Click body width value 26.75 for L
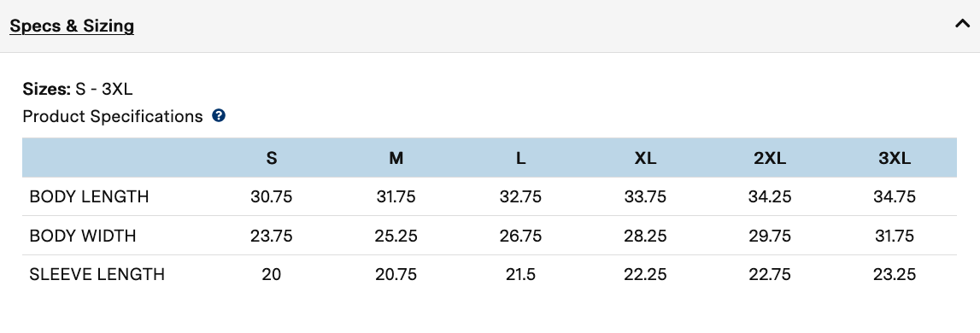This screenshot has width=980, height=333. pyautogui.click(x=520, y=237)
